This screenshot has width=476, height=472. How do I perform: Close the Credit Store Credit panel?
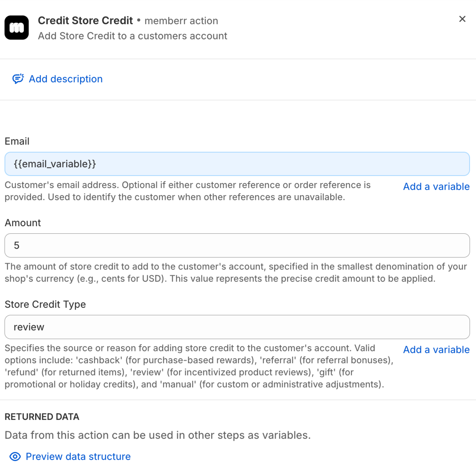coord(462,19)
